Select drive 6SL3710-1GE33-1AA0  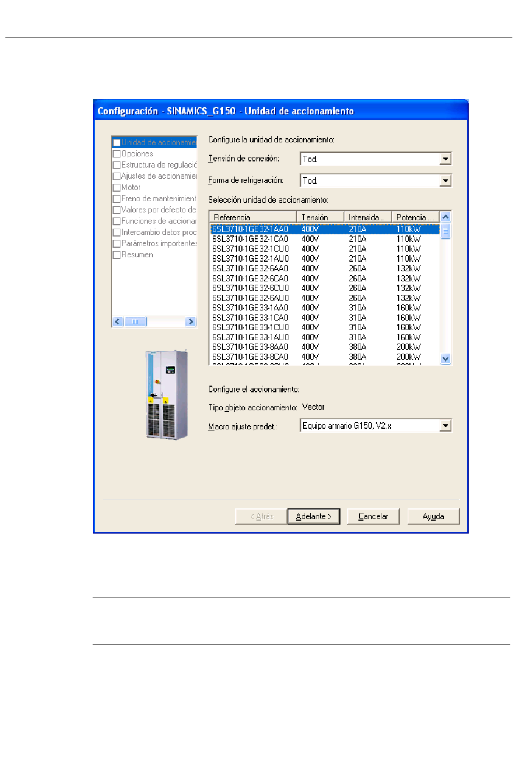[324, 308]
